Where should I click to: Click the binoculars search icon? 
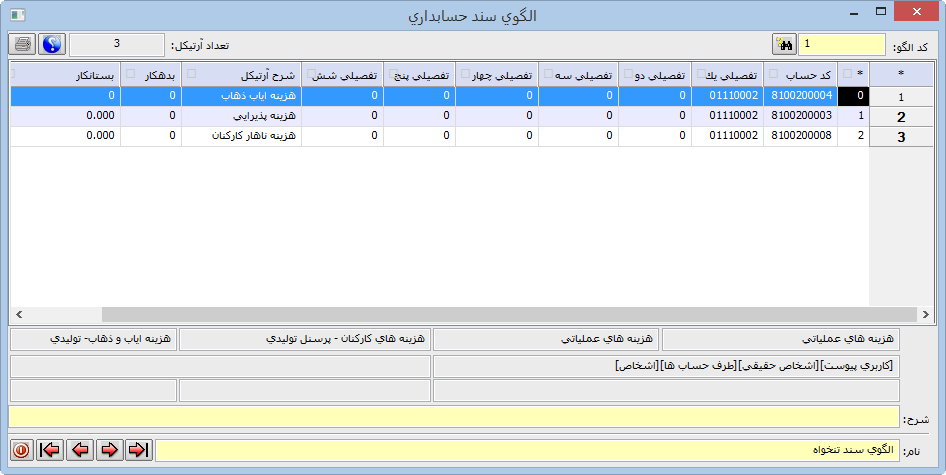(784, 45)
